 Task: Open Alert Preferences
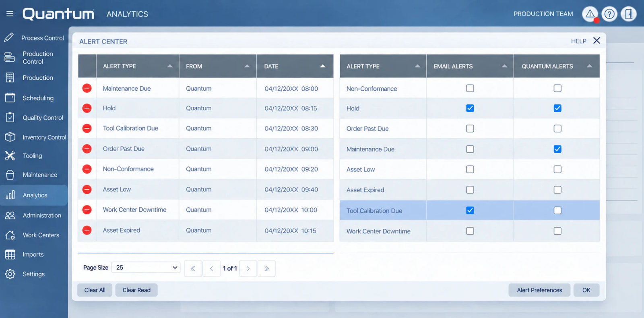coord(539,290)
